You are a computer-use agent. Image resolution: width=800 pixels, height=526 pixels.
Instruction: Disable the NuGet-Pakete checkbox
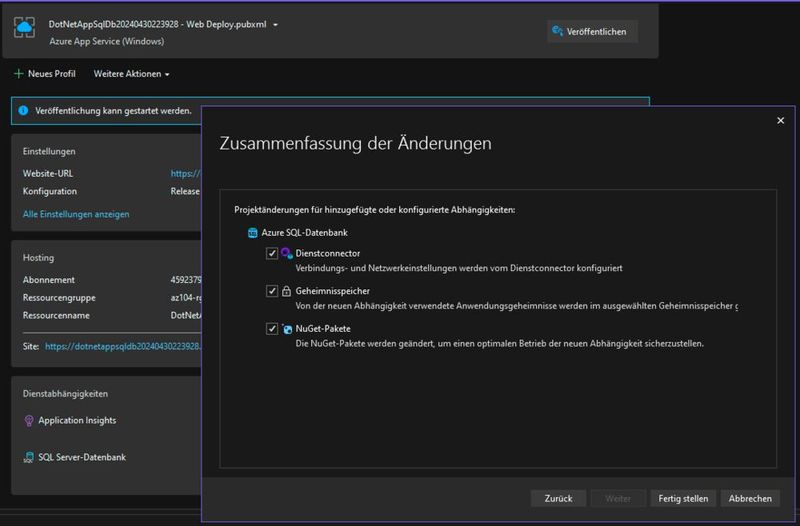pyautogui.click(x=272, y=329)
